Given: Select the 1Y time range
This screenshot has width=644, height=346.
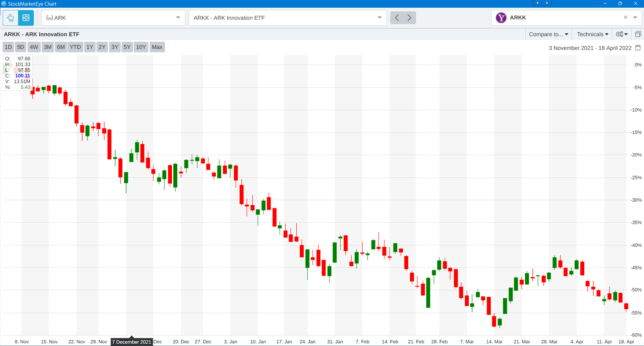Looking at the screenshot, I should 90,47.
